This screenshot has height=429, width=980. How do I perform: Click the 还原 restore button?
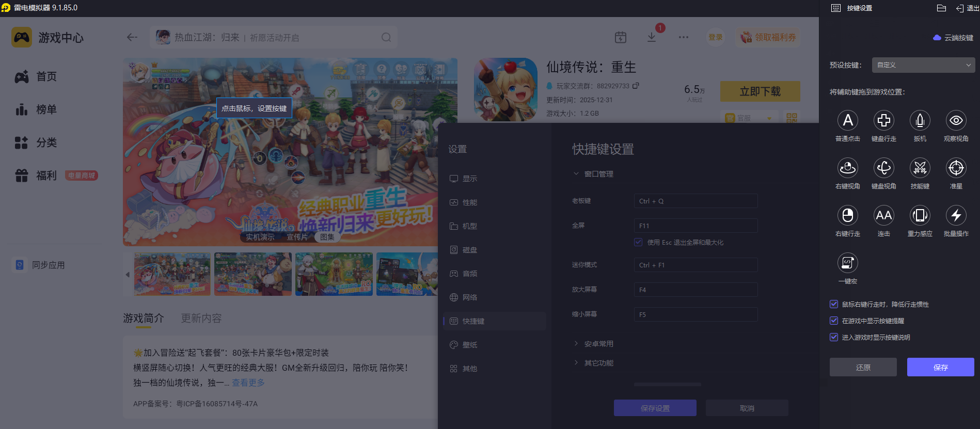click(863, 368)
